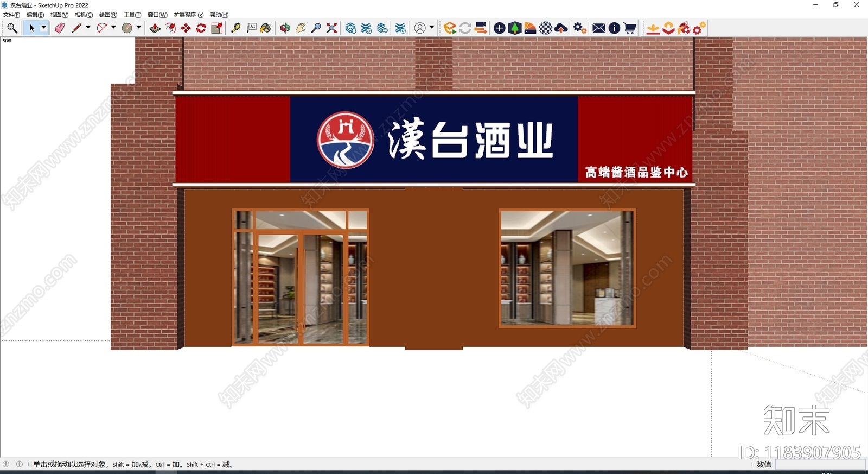The width and height of the screenshot is (868, 474).
Task: Select the Offset tool
Action: (x=170, y=28)
